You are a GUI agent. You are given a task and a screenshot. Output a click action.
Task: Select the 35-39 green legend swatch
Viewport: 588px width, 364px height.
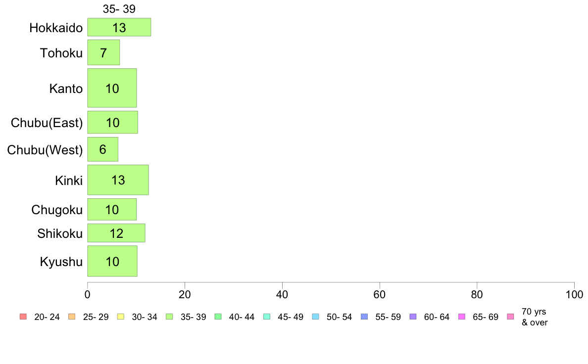click(169, 317)
